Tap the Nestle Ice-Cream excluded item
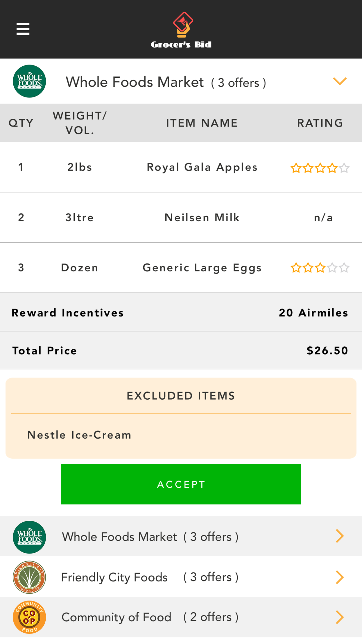The width and height of the screenshot is (362, 644). point(79,435)
